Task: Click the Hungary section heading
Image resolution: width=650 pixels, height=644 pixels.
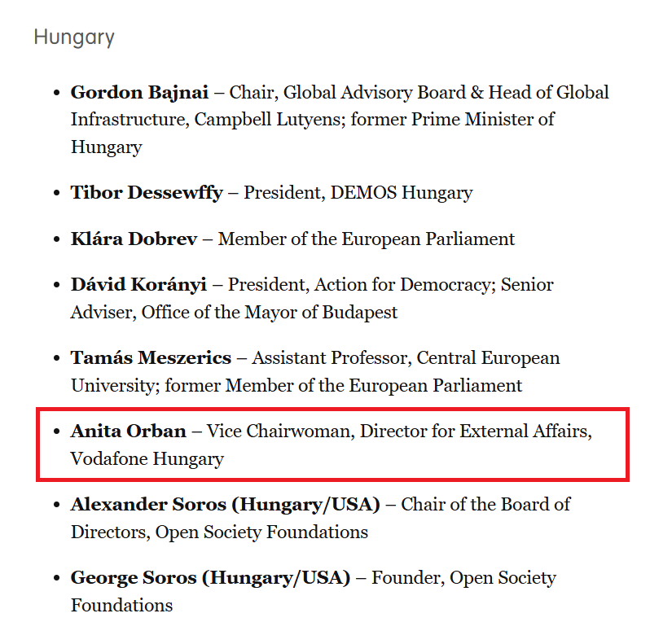Action: (74, 37)
